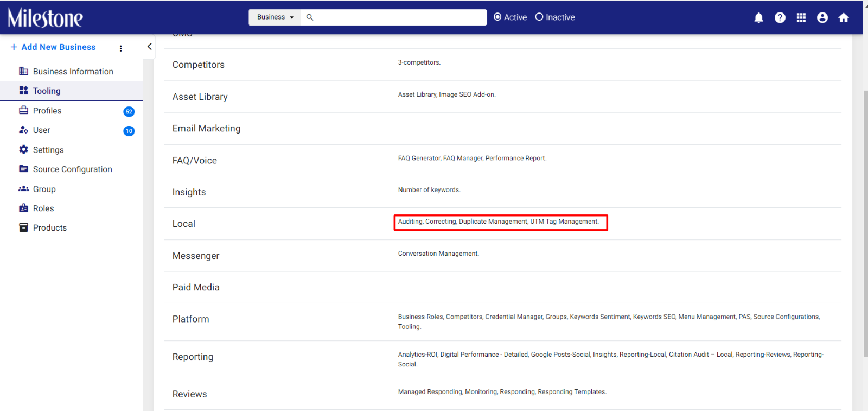Click the vertical page scrollbar
The height and width of the screenshot is (411, 868).
[865, 223]
